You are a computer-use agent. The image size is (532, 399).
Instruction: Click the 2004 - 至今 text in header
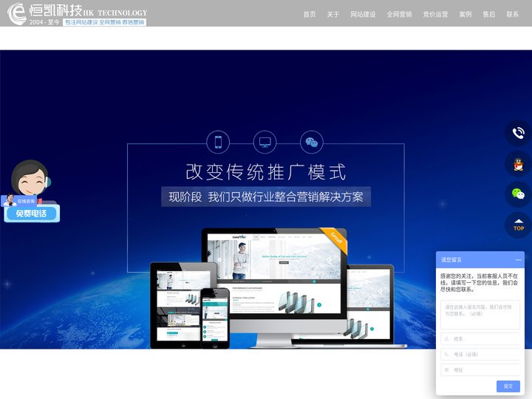click(44, 22)
